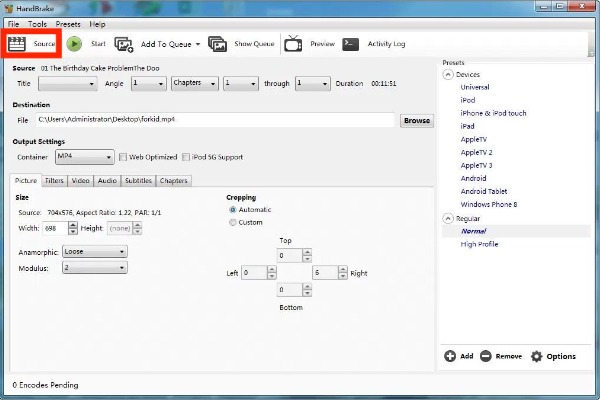The height and width of the screenshot is (400, 600).
Task: Select the Picture tab
Action: pyautogui.click(x=26, y=180)
